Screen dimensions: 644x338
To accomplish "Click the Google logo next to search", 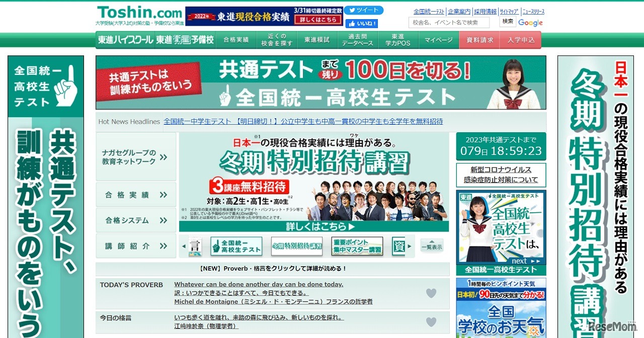I will point(531,23).
